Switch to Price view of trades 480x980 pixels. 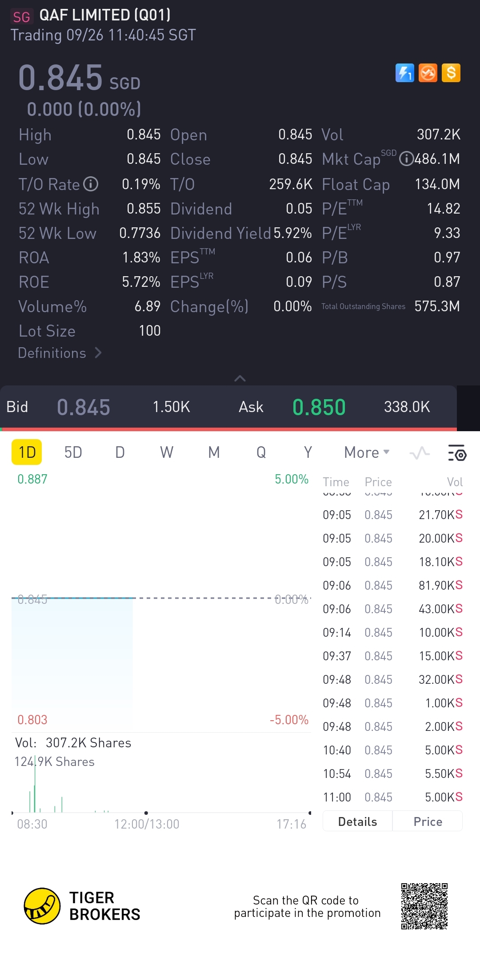coord(428,821)
